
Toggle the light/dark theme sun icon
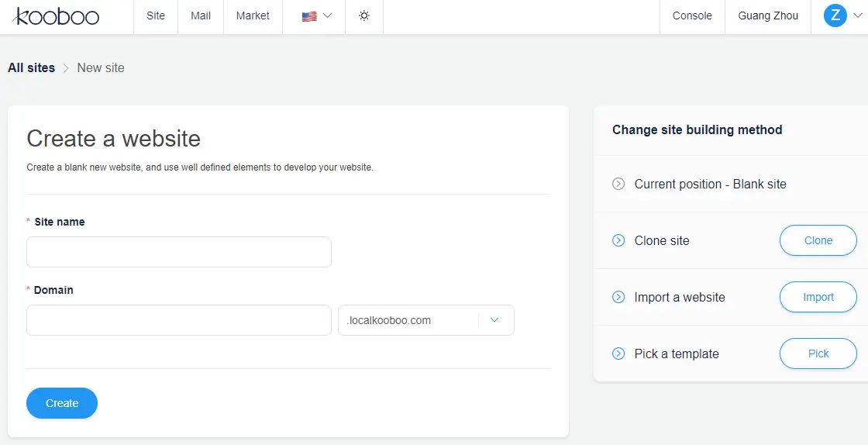coord(363,16)
